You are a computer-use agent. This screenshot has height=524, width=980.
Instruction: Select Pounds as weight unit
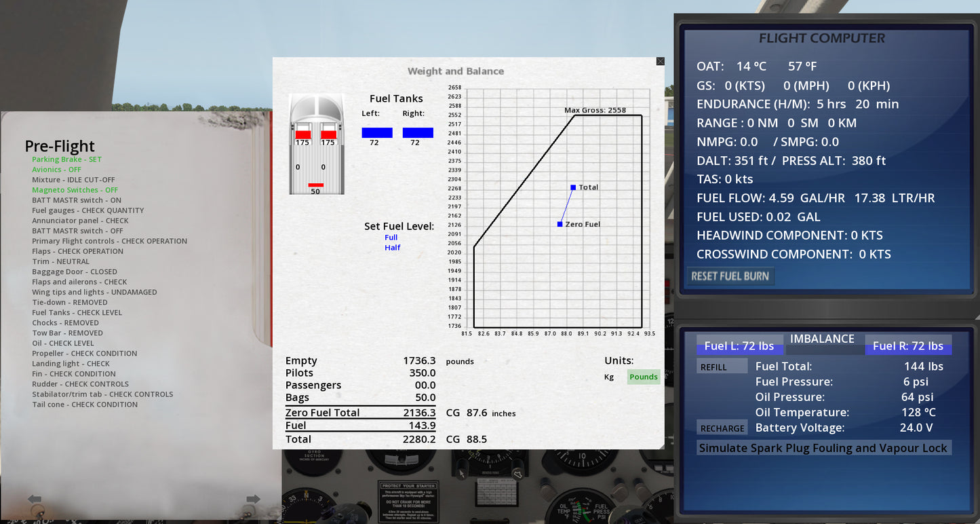click(x=643, y=377)
